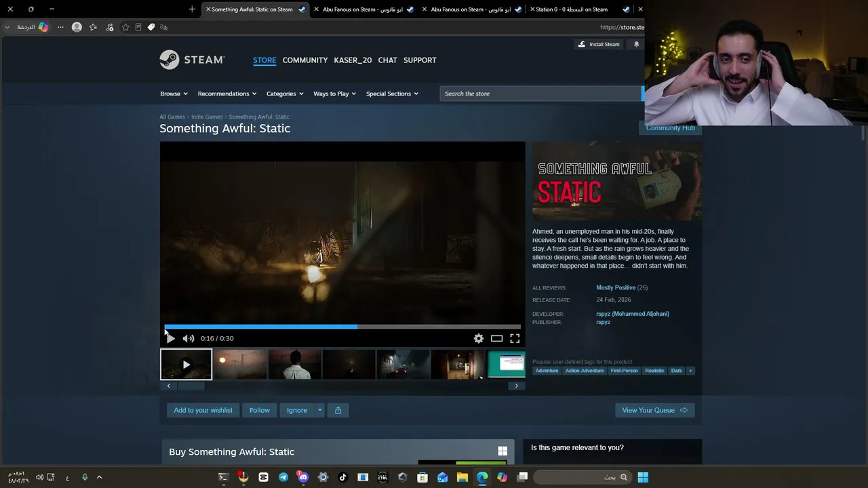Mute the trailer with the speaker icon

tap(189, 338)
